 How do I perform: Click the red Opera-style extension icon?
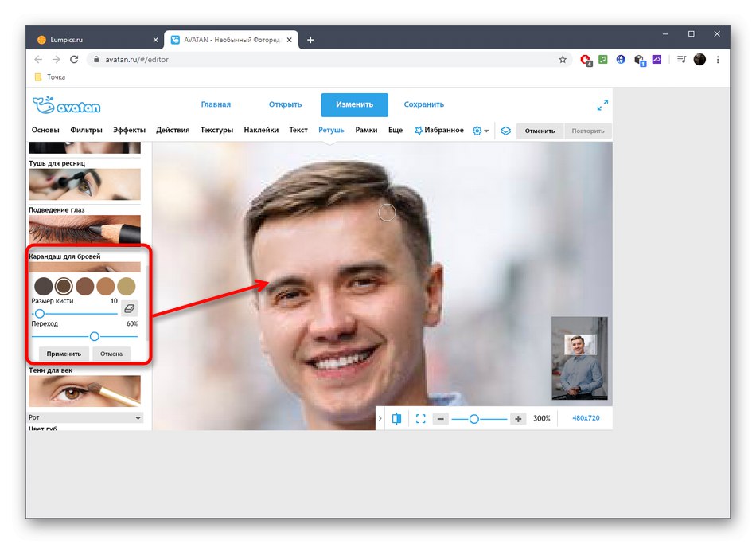click(x=586, y=60)
